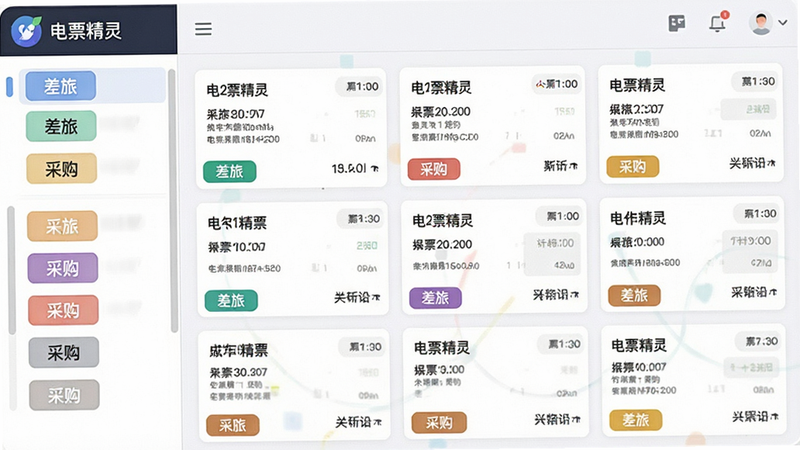Screen dimensions: 800x450
Task: Open the 斯祈 arrow link in the 电1票精灵 card
Action: [560, 166]
